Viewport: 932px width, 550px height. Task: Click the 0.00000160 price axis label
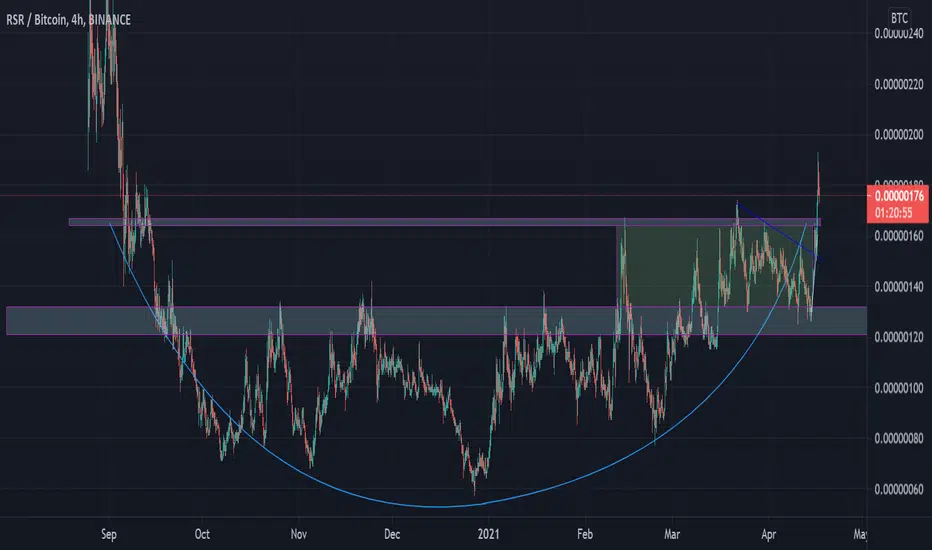pos(899,236)
